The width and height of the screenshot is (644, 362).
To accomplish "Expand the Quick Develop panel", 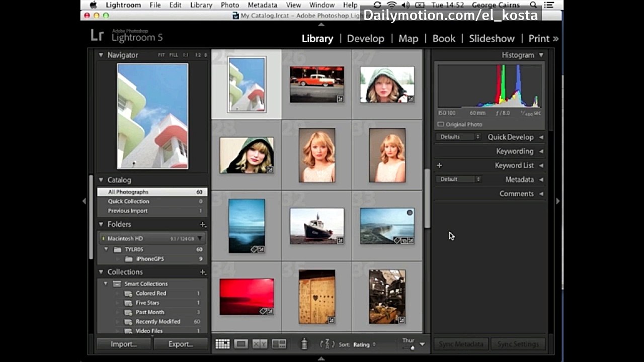I will tap(541, 137).
